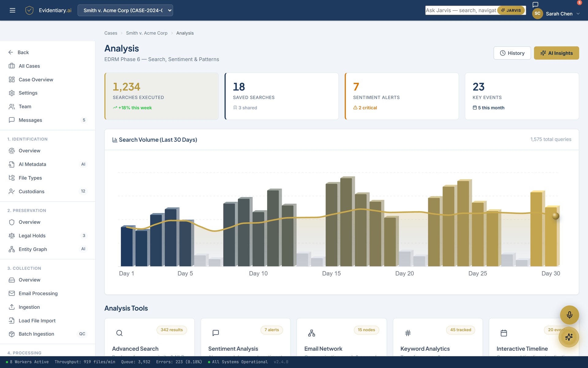Open Ingestion page
The height and width of the screenshot is (368, 588).
point(47,307)
